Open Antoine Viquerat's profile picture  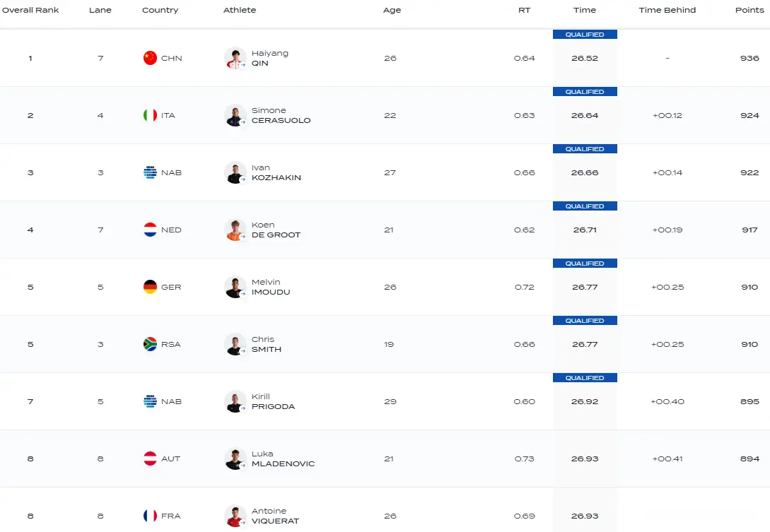click(235, 516)
